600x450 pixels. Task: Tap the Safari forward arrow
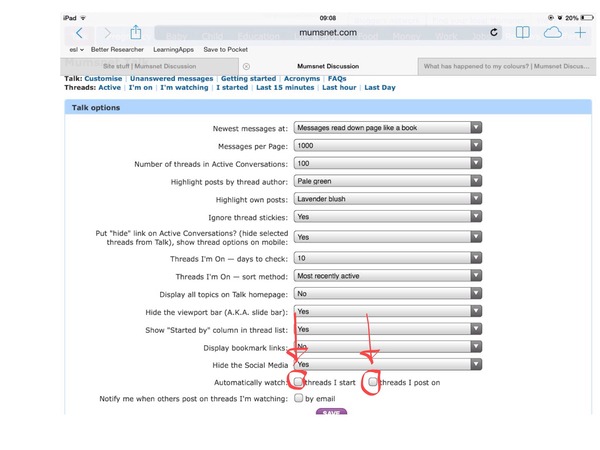pos(108,33)
